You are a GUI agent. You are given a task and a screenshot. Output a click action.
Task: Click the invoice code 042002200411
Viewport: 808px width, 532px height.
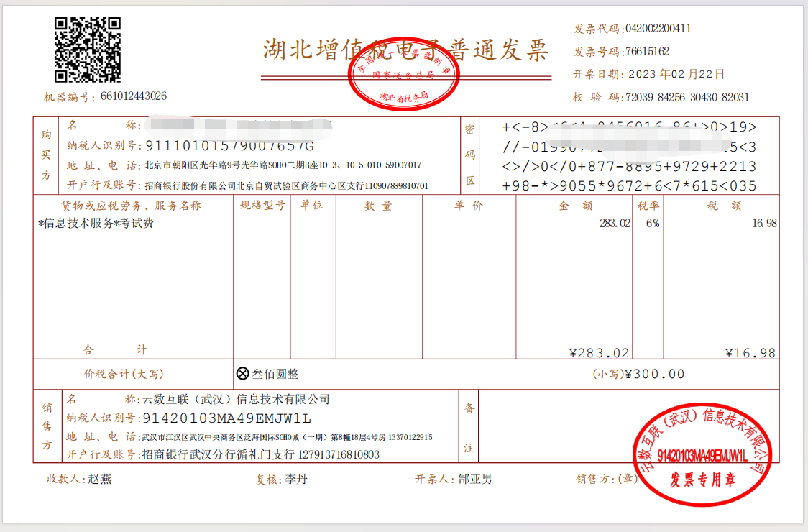(x=659, y=29)
